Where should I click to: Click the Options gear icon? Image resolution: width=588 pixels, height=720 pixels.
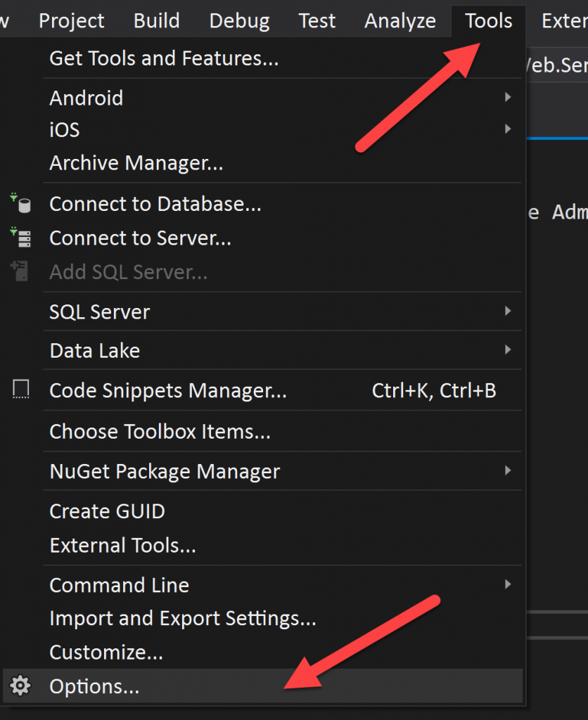point(20,686)
